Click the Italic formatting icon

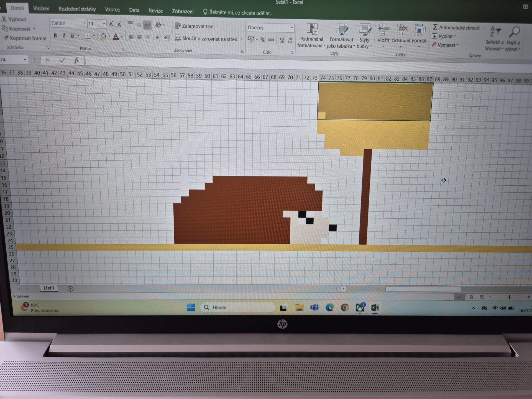64,35
